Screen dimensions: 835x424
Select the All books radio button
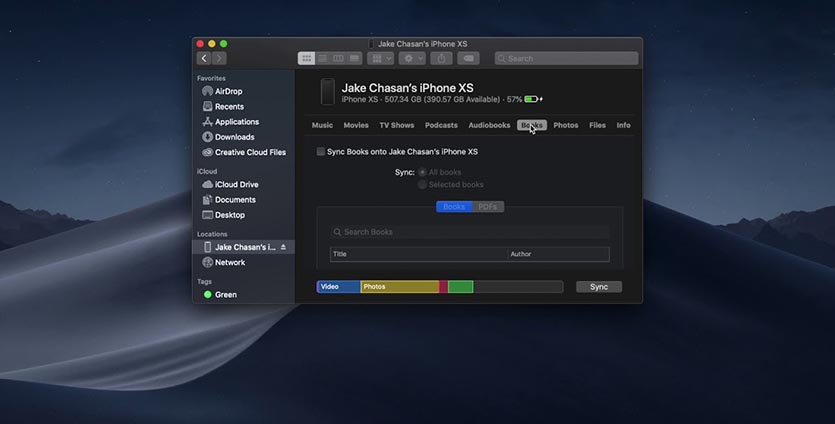(422, 172)
